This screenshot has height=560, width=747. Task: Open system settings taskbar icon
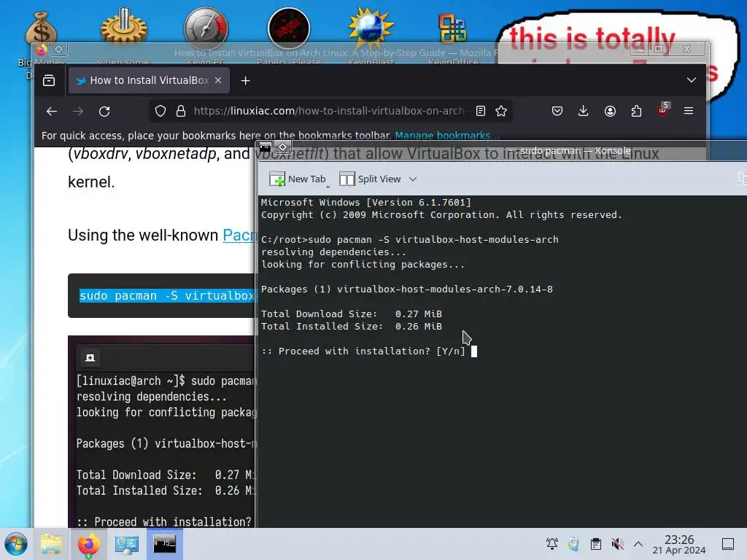(x=126, y=544)
